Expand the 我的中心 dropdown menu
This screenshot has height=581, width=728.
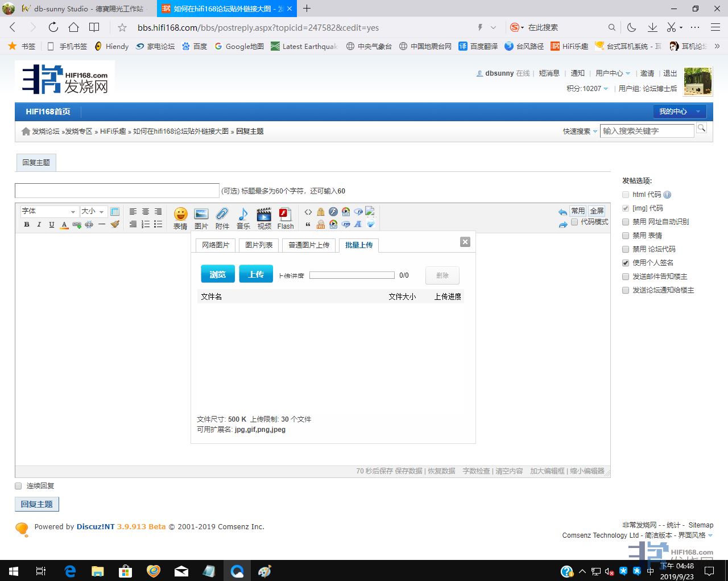click(679, 112)
